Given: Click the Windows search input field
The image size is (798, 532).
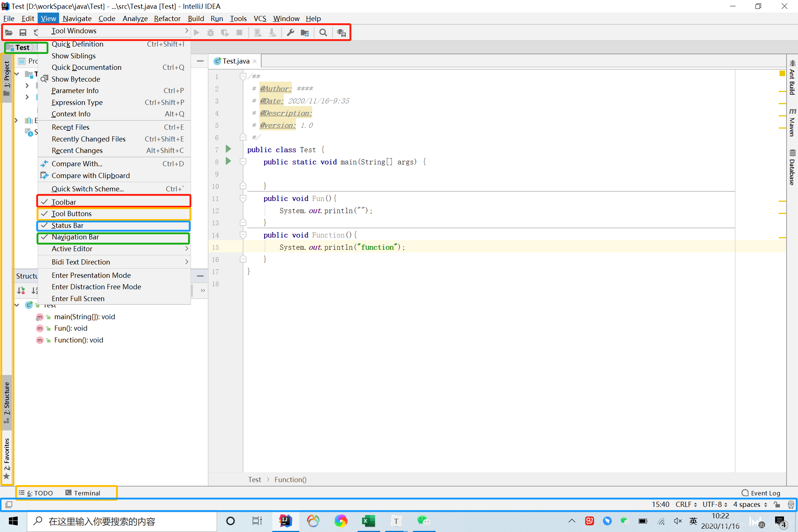Looking at the screenshot, I should point(122,521).
